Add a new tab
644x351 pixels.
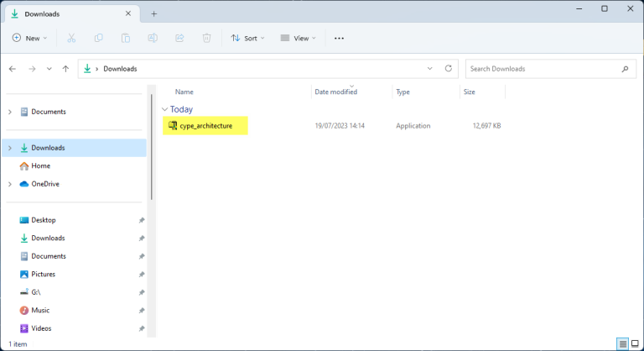click(153, 14)
